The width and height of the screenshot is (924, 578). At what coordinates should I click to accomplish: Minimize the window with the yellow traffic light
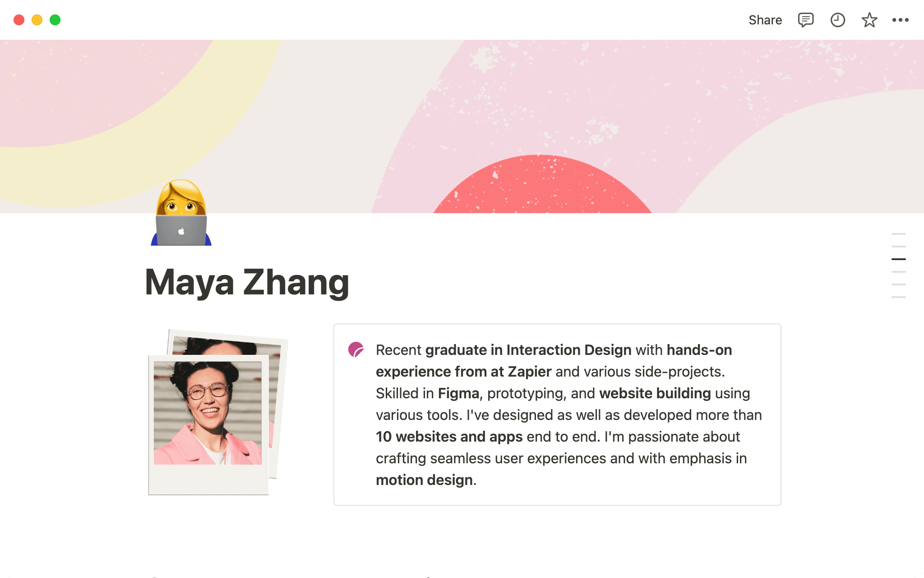(x=37, y=19)
